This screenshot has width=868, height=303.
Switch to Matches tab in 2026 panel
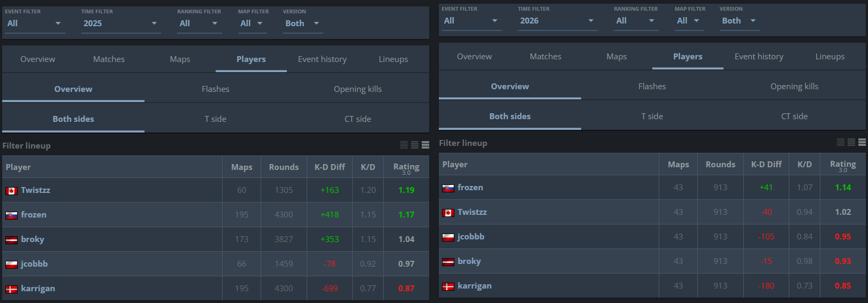pyautogui.click(x=545, y=57)
